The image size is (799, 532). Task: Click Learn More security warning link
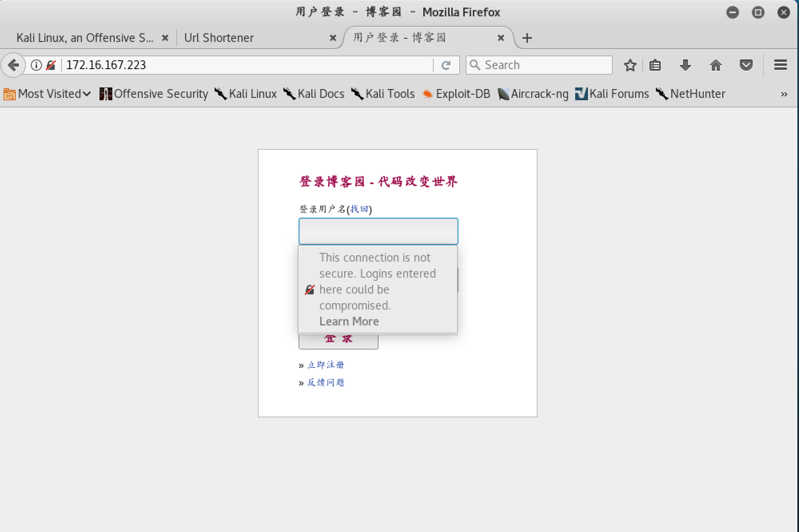(x=349, y=321)
